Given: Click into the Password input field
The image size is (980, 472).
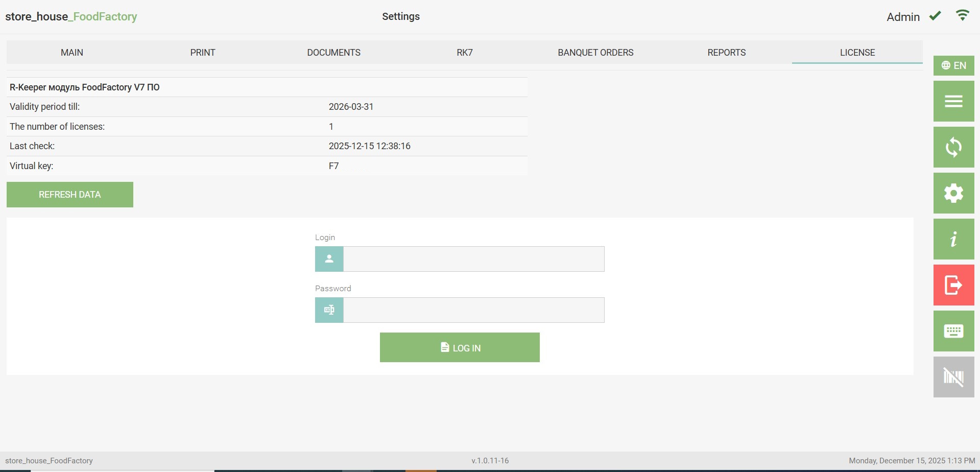Looking at the screenshot, I should point(473,310).
